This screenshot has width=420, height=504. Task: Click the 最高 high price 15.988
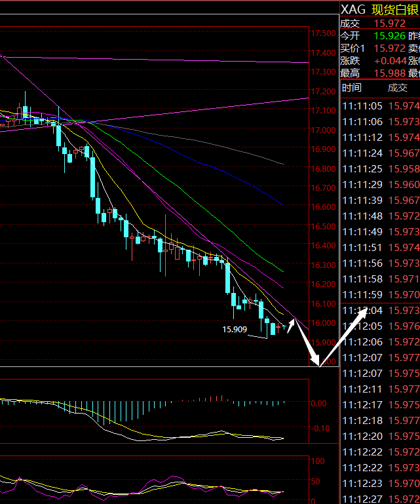[389, 73]
